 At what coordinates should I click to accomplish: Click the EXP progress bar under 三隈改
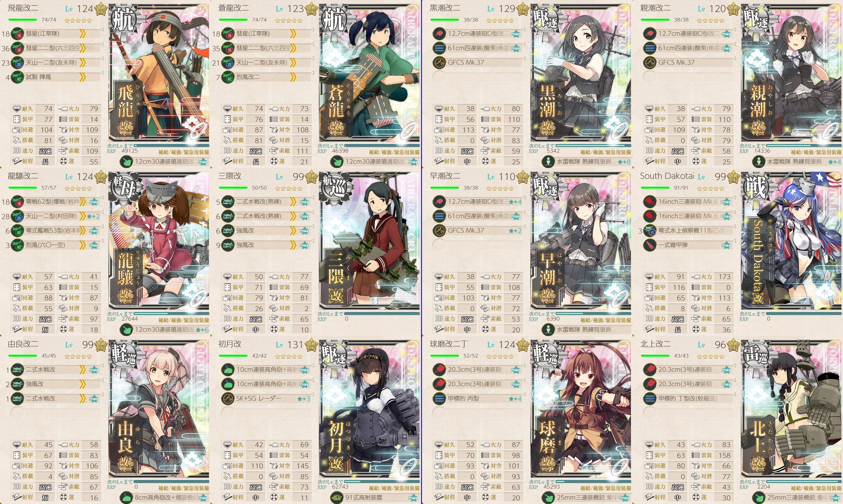coord(382,314)
